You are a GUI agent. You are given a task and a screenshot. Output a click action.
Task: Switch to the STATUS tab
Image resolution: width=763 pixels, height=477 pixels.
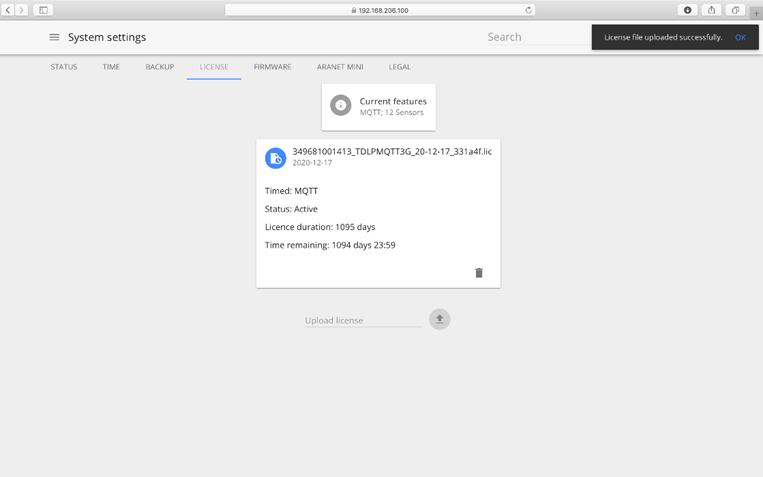tap(64, 67)
